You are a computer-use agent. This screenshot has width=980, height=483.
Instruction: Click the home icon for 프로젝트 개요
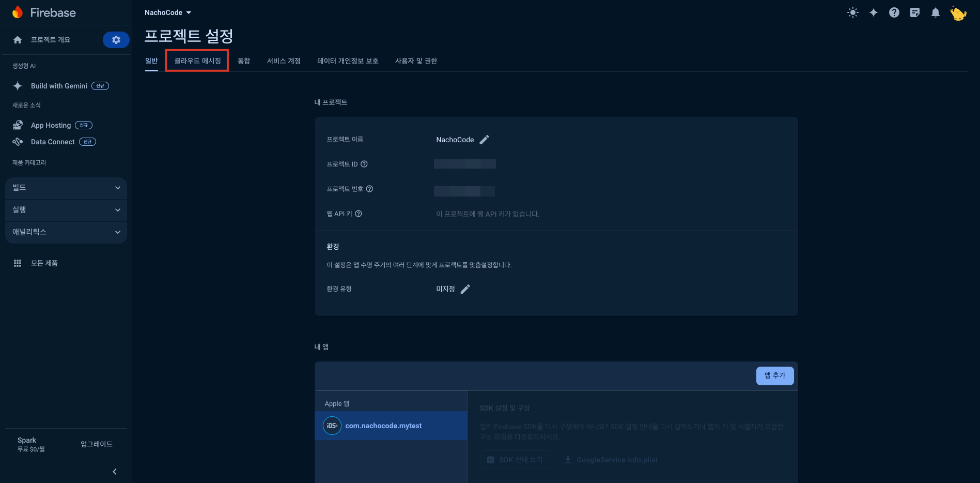point(18,40)
